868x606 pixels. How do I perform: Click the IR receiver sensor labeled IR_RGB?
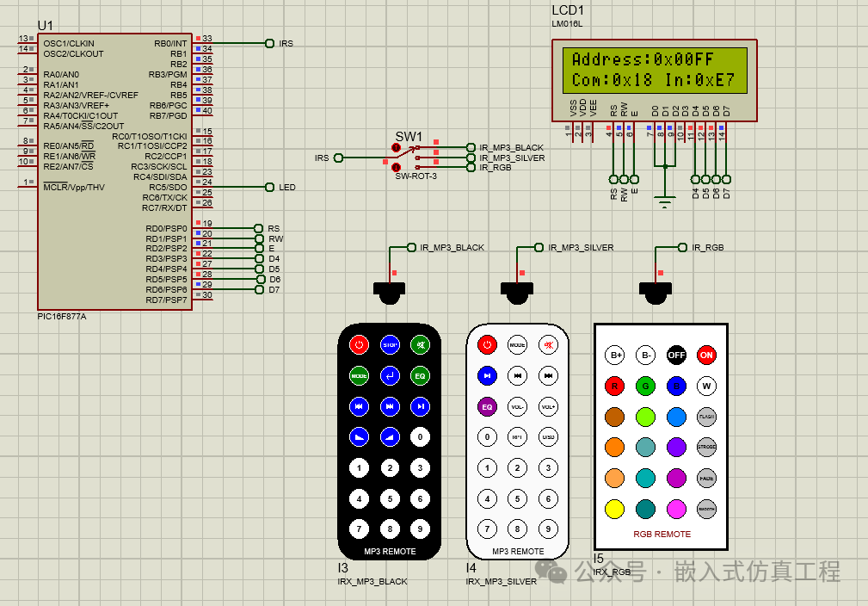(656, 293)
